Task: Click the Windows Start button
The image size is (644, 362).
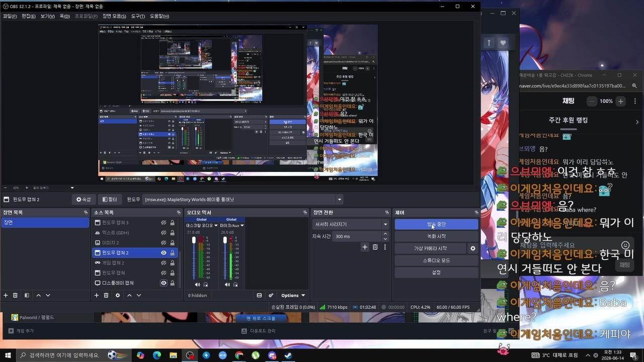Action: 8,355
